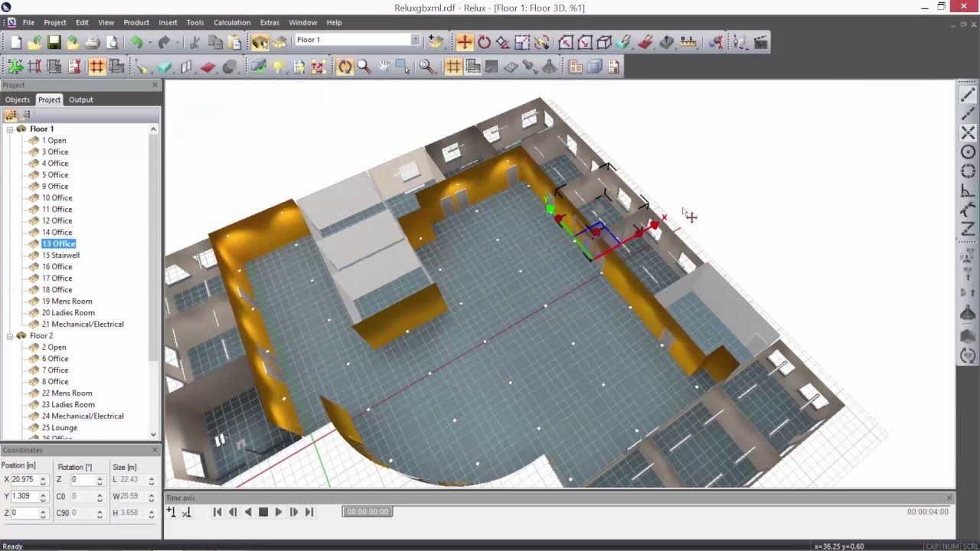
Task: Collapse the Floor 1 tree node
Action: point(11,129)
